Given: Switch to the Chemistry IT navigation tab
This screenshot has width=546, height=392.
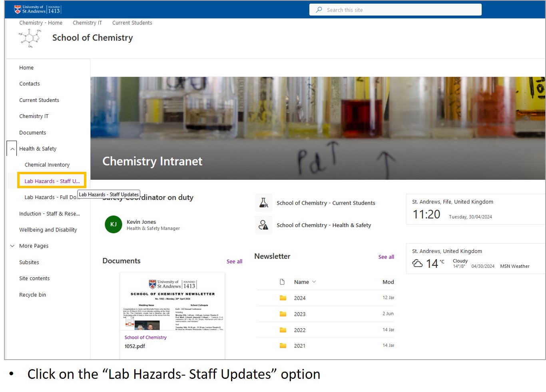Looking at the screenshot, I should (87, 23).
